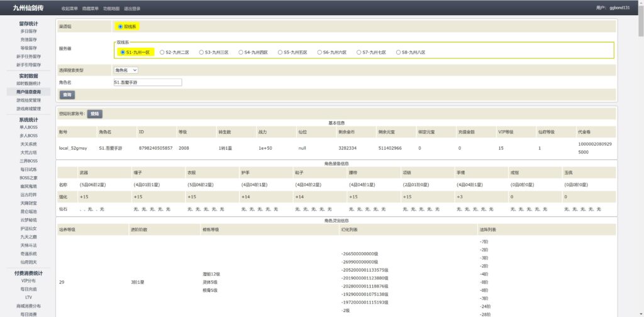Open 功能地图 from the top bar

click(111, 9)
